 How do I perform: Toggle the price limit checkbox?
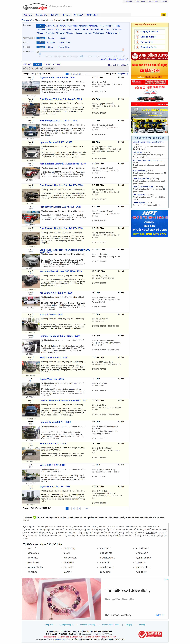click(38, 52)
